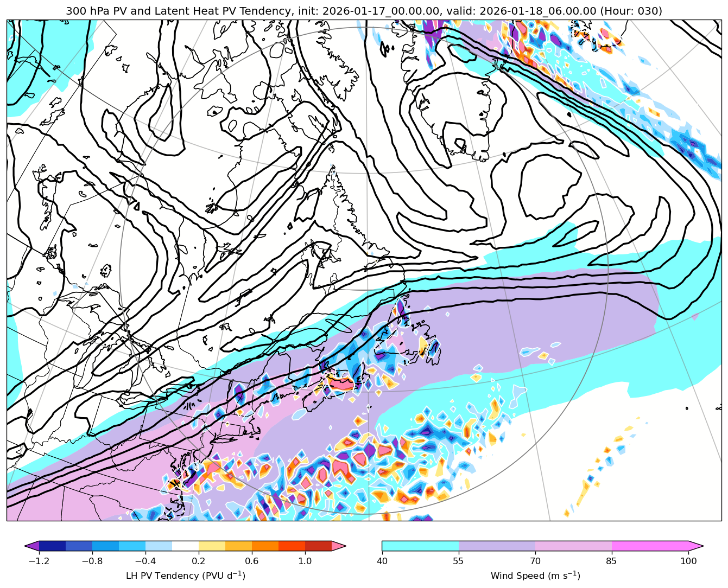Click the 70 tick label on wind colorbar

[x=535, y=561]
